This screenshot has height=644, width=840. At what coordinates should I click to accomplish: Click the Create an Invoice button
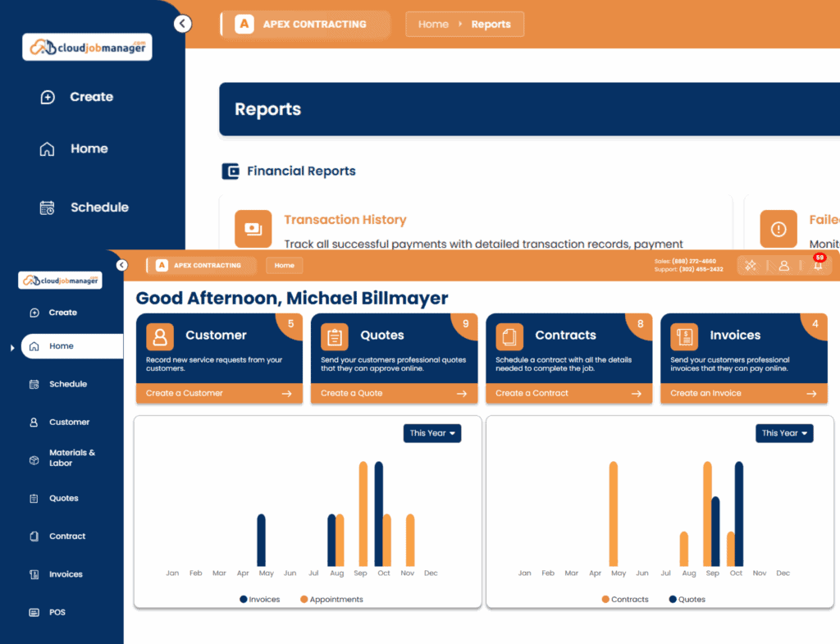coord(743,394)
